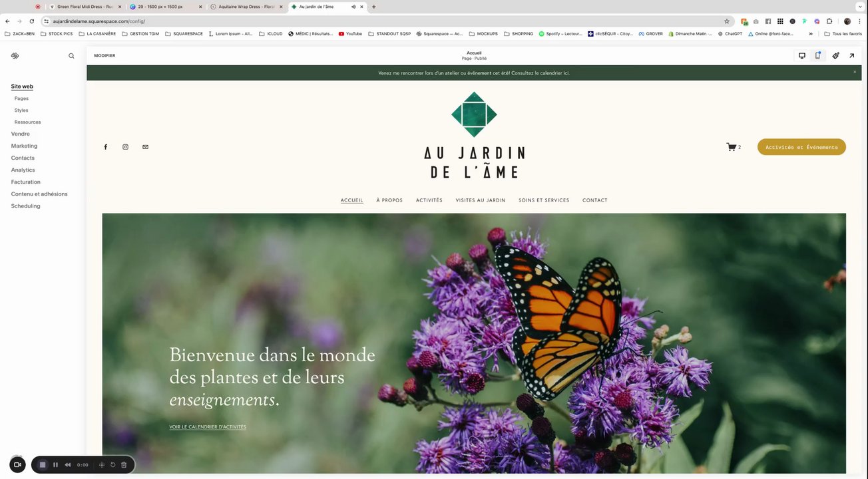Image resolution: width=868 pixels, height=479 pixels.
Task: Open Marketing in the sidebar
Action: point(24,146)
